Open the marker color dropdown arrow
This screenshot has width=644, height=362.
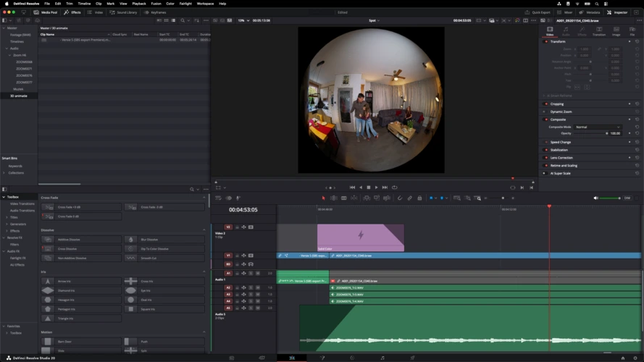coord(446,198)
